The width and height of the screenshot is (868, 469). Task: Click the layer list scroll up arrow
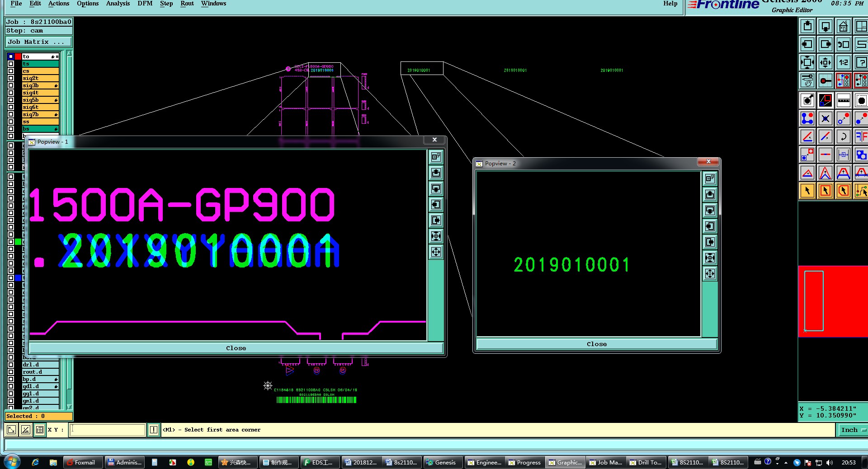tap(69, 54)
